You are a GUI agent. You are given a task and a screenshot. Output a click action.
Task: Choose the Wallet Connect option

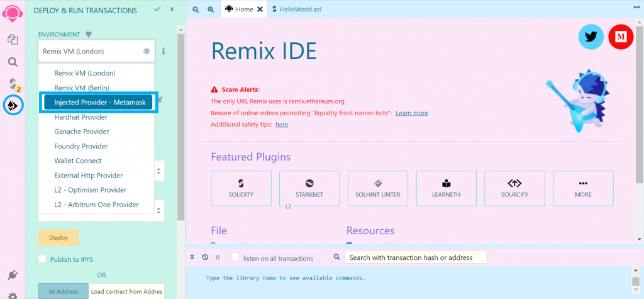77,161
